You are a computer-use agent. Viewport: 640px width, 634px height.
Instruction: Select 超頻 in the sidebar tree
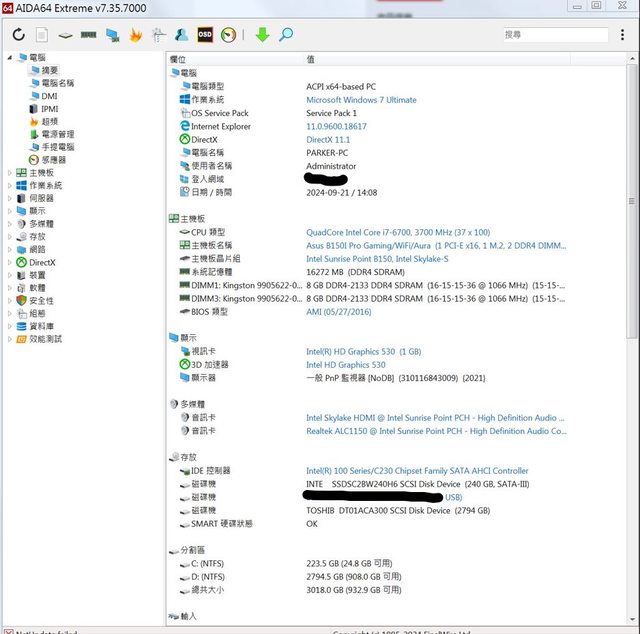point(49,122)
